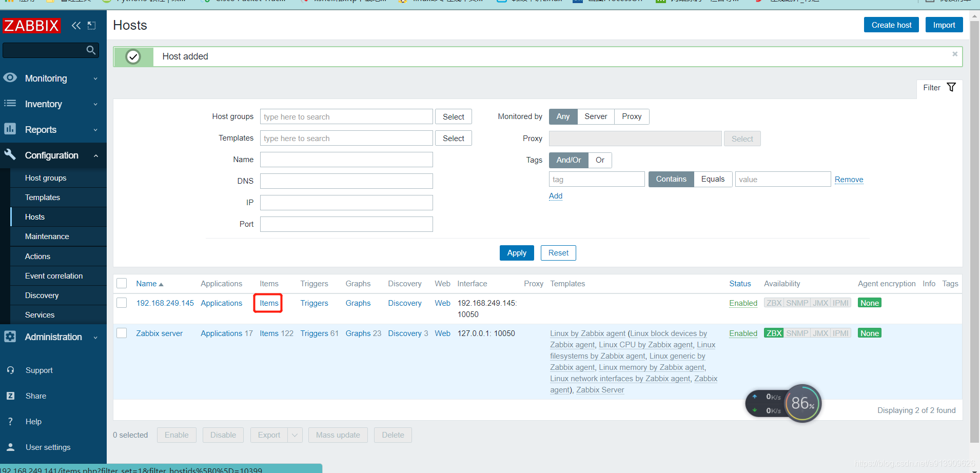Image resolution: width=980 pixels, height=473 pixels.
Task: Open Event correlation in sidebar
Action: click(x=58, y=276)
